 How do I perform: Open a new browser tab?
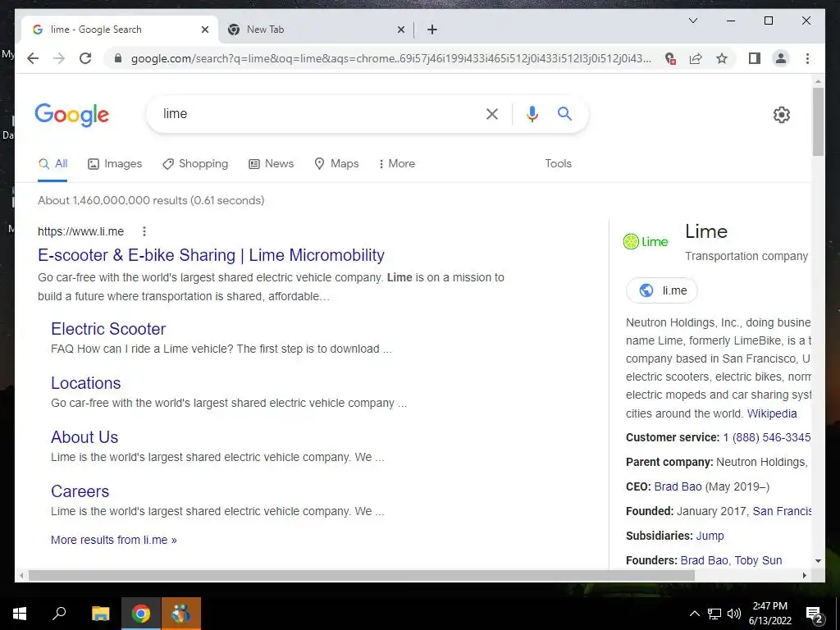(432, 30)
